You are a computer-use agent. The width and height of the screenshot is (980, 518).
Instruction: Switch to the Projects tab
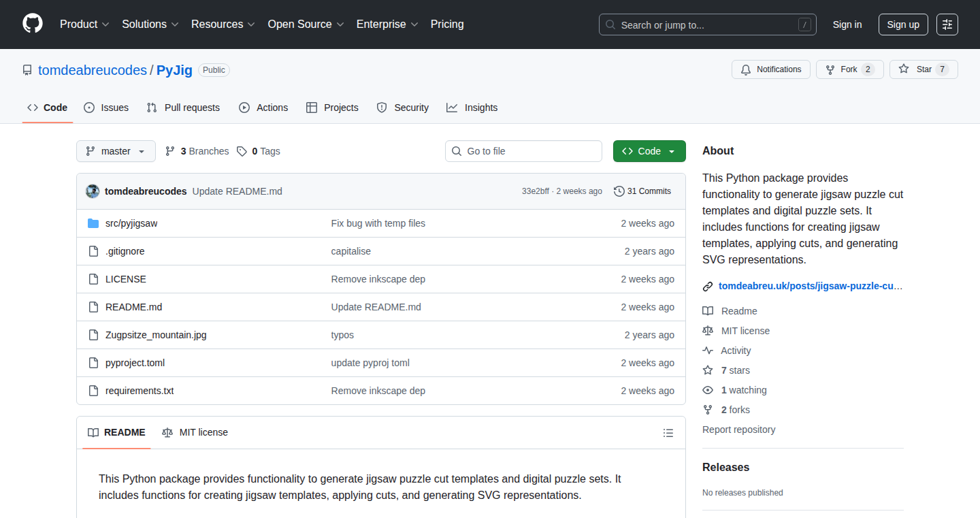click(332, 108)
